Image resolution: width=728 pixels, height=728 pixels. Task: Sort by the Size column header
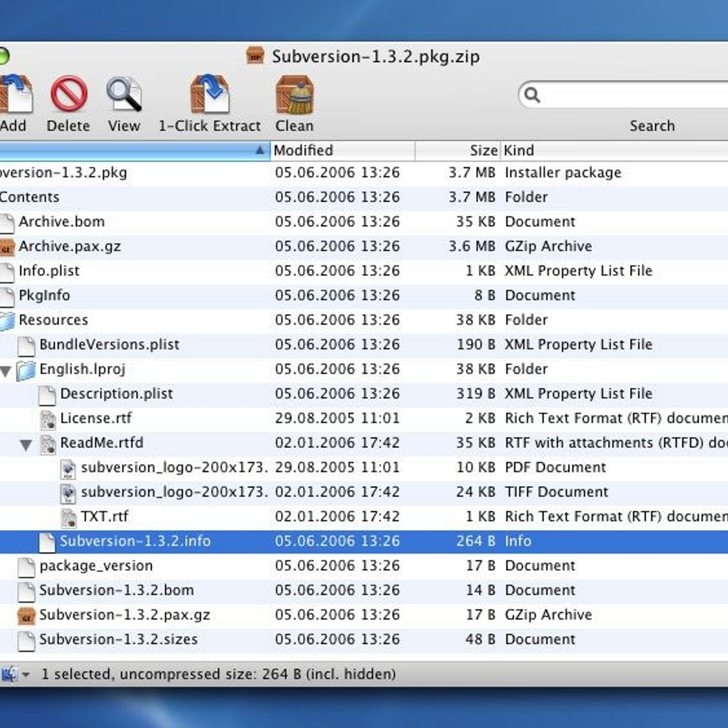click(x=458, y=151)
